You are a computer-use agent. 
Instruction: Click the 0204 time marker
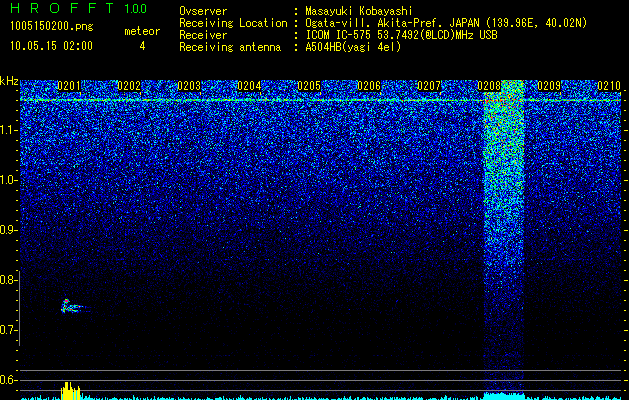coord(249,86)
